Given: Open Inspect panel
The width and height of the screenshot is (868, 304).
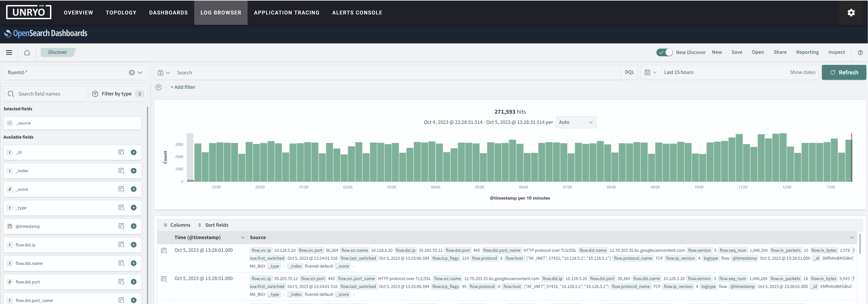Looking at the screenshot, I should coord(836,52).
